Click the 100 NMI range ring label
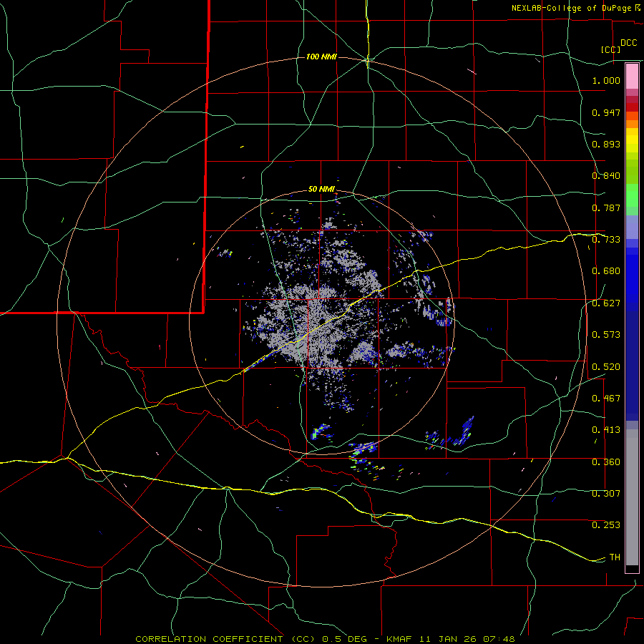Screen dimensions: 644x644 [321, 57]
